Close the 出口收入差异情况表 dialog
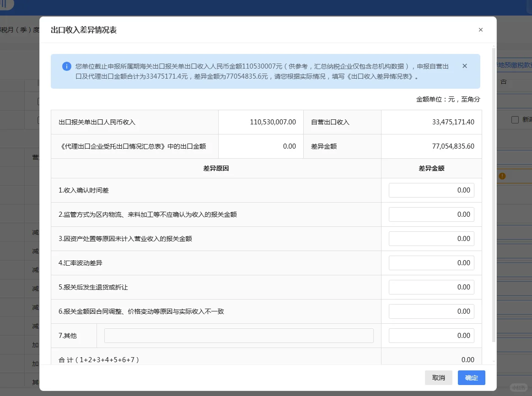This screenshot has height=396, width=532. 481,29
